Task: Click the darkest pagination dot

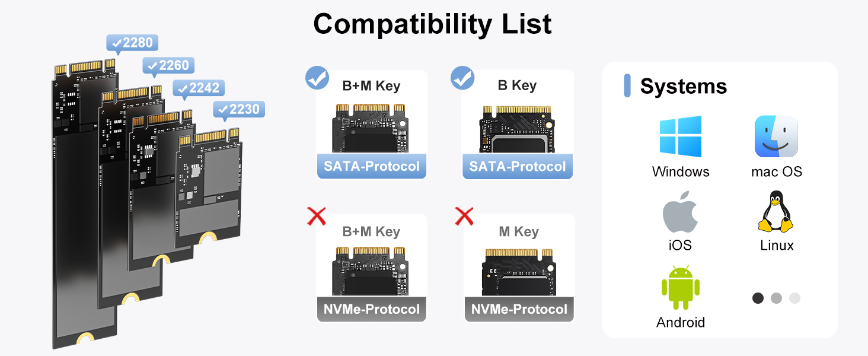Action: click(x=758, y=298)
